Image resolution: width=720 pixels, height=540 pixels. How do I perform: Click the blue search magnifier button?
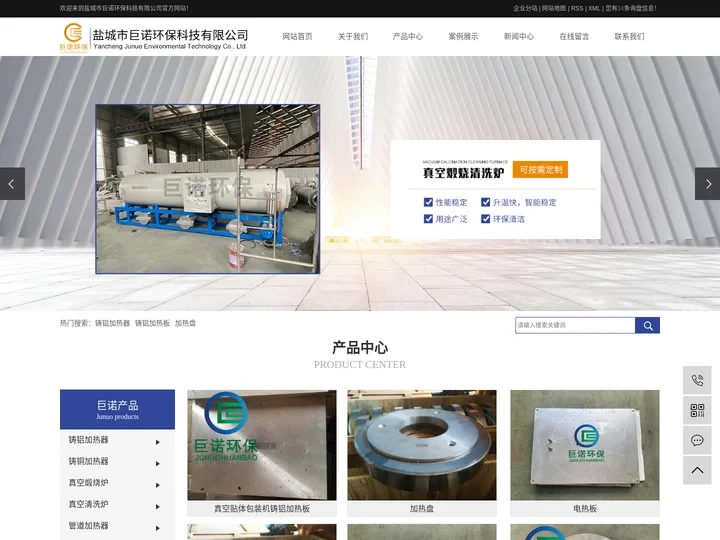[647, 325]
